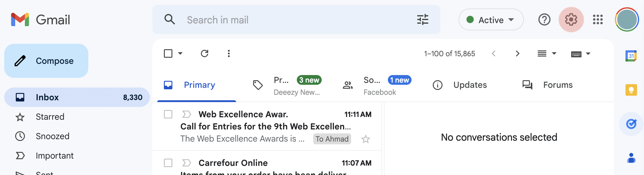The width and height of the screenshot is (644, 175).
Task: Check the Carrefour Online email checkbox
Action: pos(168,163)
